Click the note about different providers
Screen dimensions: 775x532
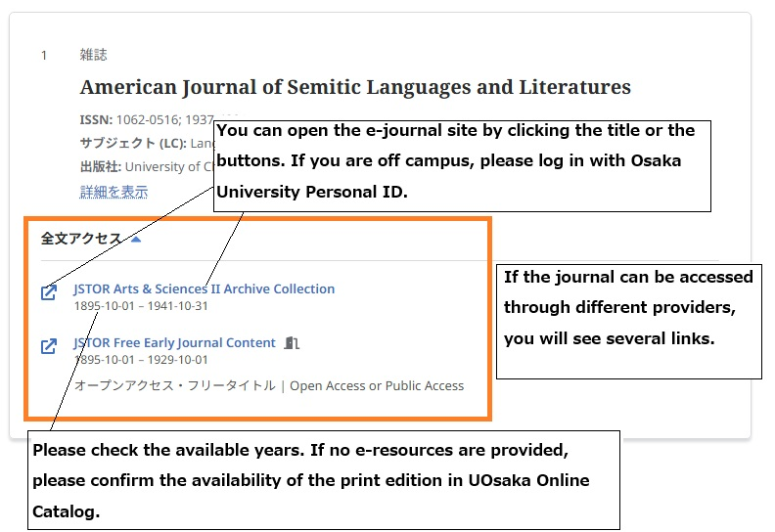click(x=628, y=308)
